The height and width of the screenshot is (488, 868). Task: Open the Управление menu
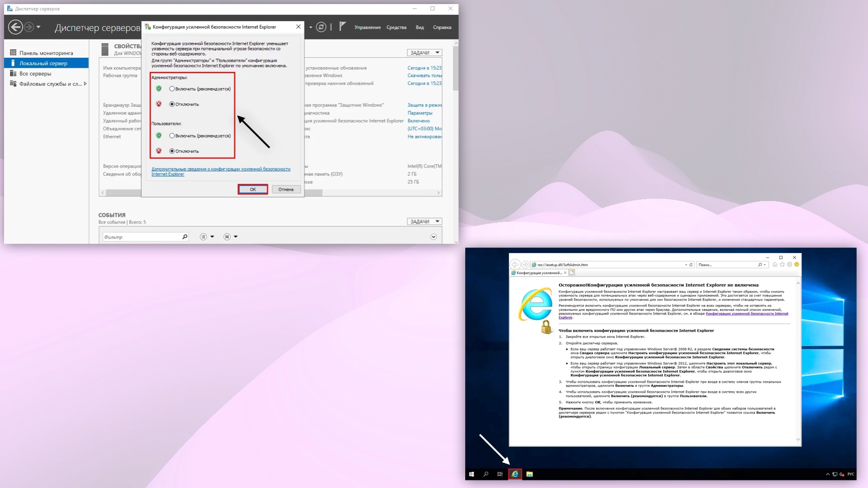(x=367, y=28)
